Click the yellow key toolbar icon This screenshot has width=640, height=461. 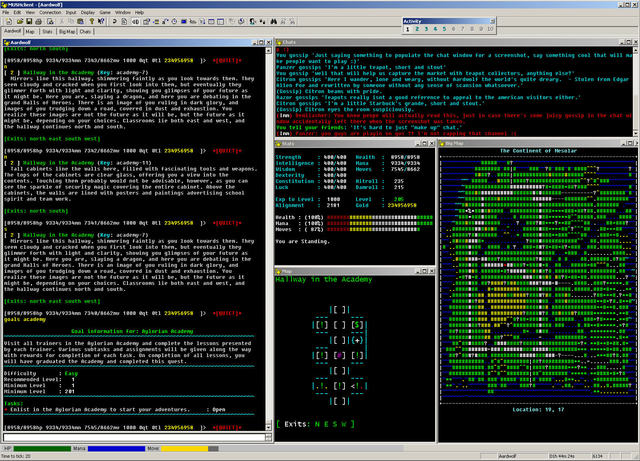(92, 21)
